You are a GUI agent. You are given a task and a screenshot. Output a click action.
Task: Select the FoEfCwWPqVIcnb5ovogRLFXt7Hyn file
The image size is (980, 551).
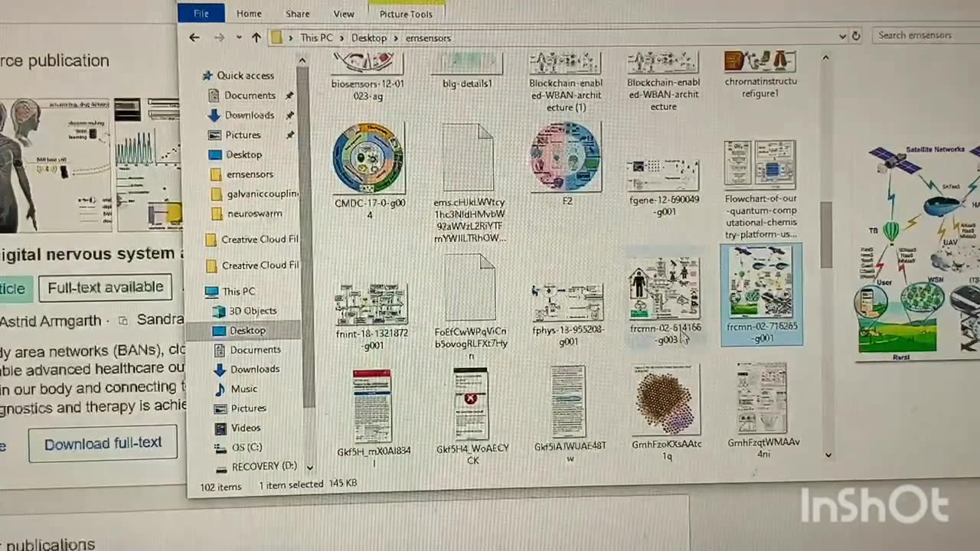coord(470,308)
